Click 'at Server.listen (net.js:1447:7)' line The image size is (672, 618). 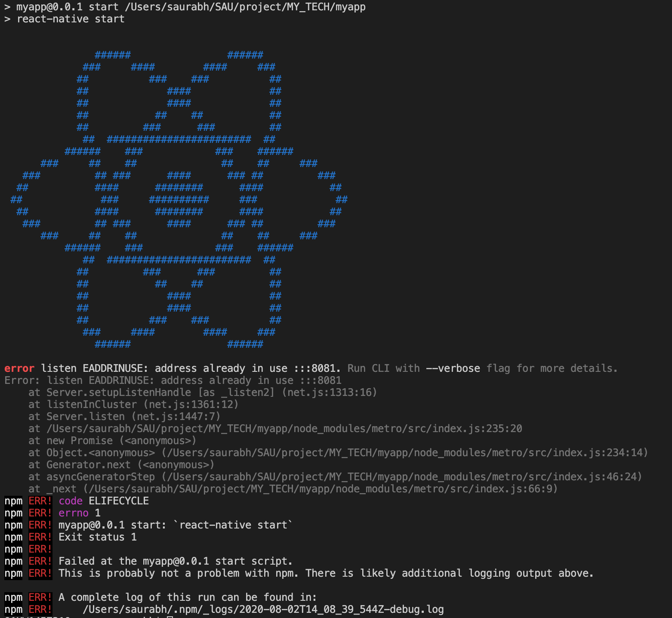pyautogui.click(x=124, y=417)
